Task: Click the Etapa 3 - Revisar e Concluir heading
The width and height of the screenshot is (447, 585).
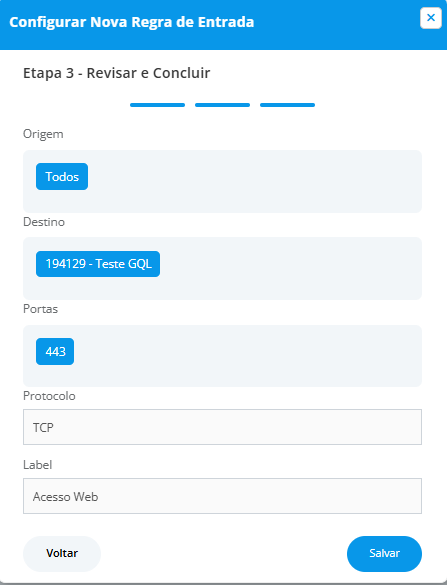Action: pyautogui.click(x=116, y=73)
